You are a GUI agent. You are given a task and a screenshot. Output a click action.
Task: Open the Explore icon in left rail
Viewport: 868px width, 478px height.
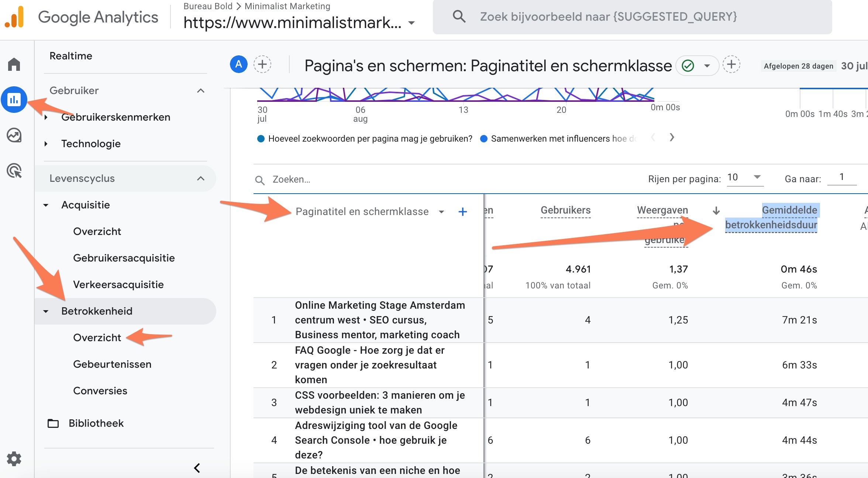click(x=14, y=135)
